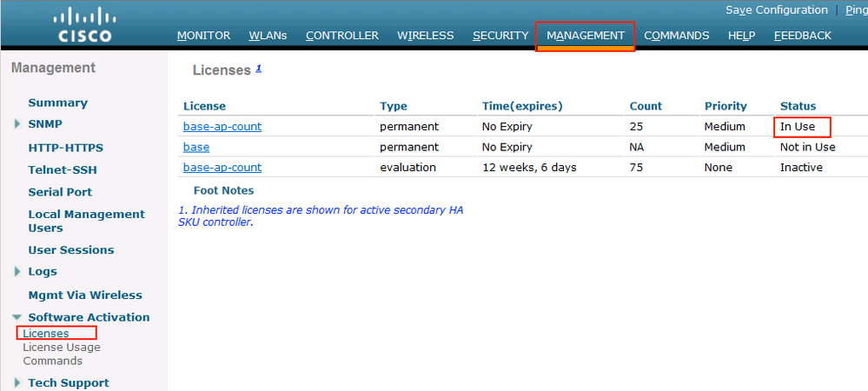Viewport: 868px width, 391px height.
Task: Click the In Use status cell
Action: point(797,126)
